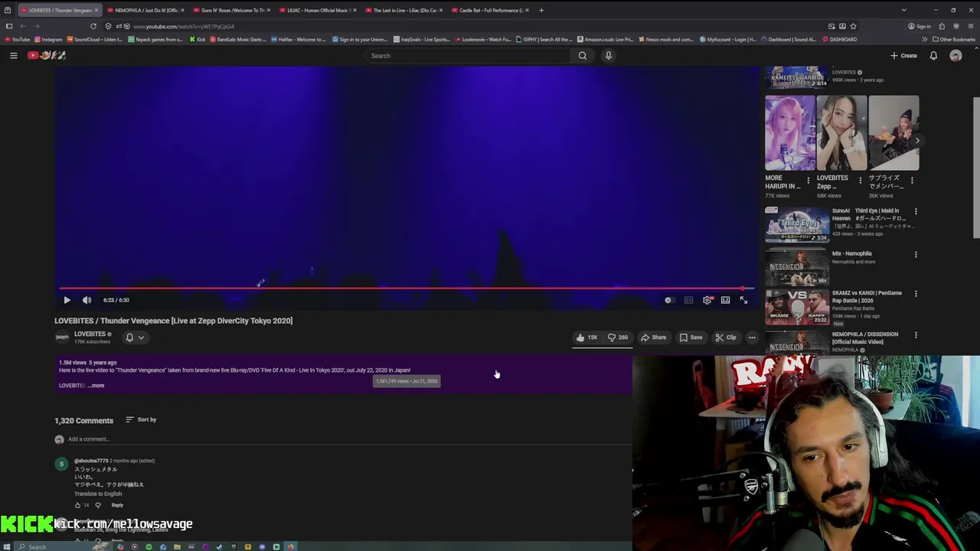
Task: Switch to the LILIAC - Human Official Music tab
Action: [318, 10]
